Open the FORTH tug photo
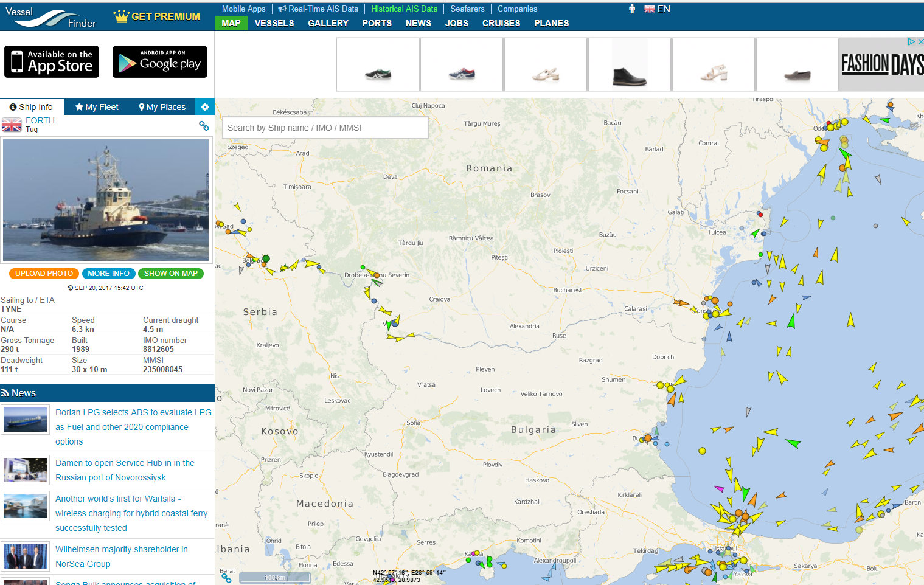924x585 pixels. coord(106,200)
